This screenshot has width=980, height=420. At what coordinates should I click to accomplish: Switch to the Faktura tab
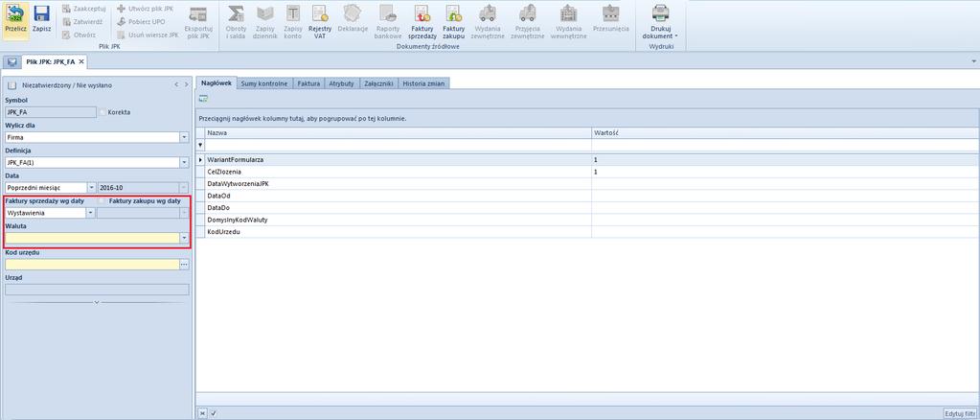point(308,83)
